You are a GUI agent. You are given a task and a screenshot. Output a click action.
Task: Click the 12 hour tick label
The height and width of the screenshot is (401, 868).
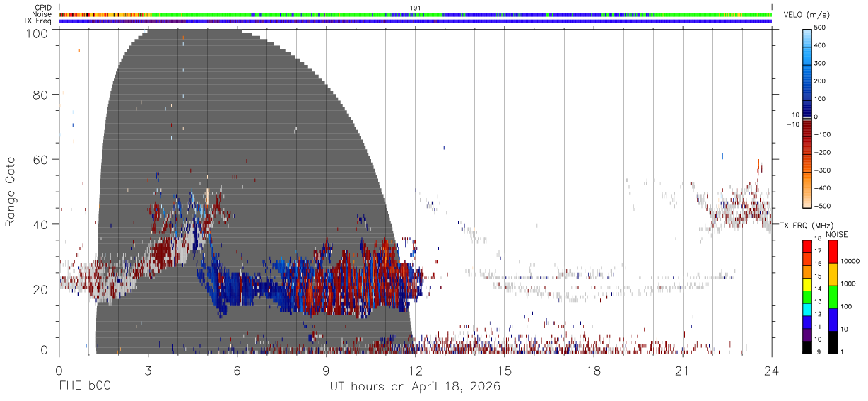click(416, 371)
